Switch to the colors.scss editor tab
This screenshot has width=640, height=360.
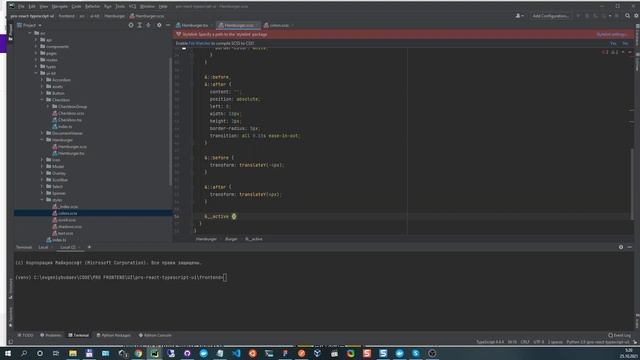(x=279, y=25)
